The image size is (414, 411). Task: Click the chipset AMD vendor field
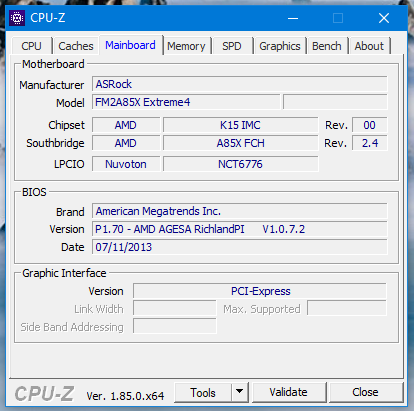(x=126, y=125)
